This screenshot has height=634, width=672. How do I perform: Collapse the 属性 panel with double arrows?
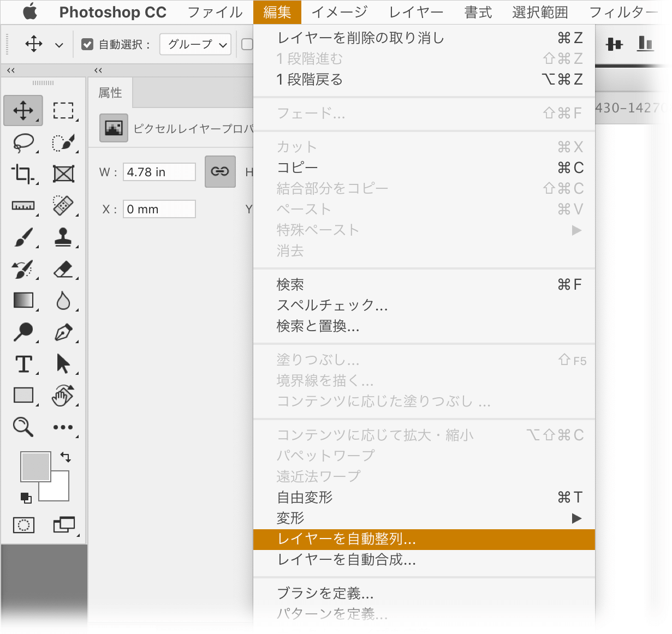point(98,70)
